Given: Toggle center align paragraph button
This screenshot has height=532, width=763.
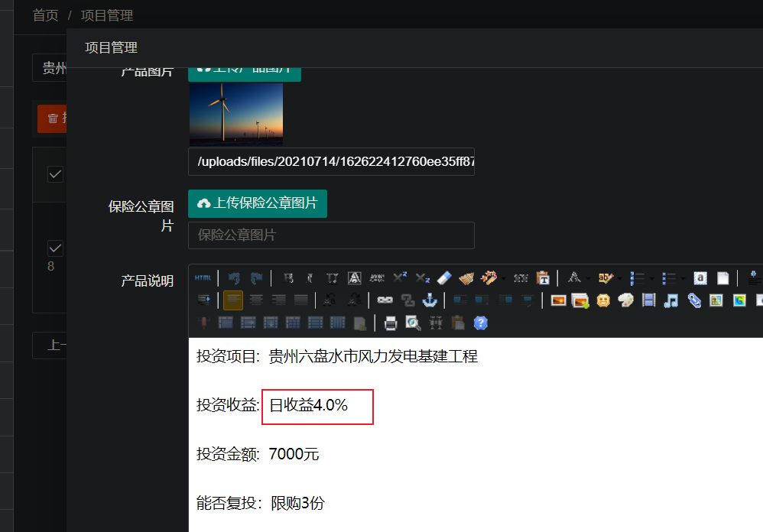Looking at the screenshot, I should [x=256, y=300].
